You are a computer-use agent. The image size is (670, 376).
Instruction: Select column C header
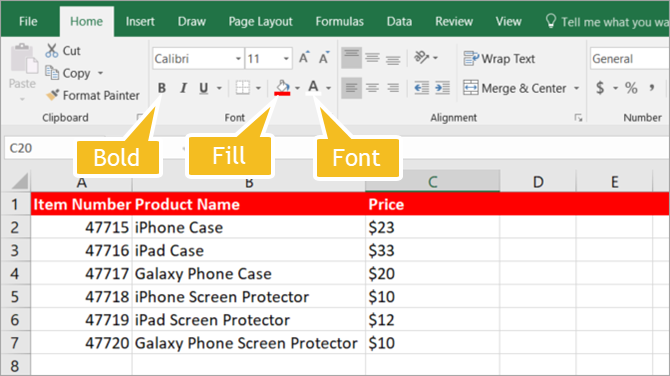pos(432,182)
